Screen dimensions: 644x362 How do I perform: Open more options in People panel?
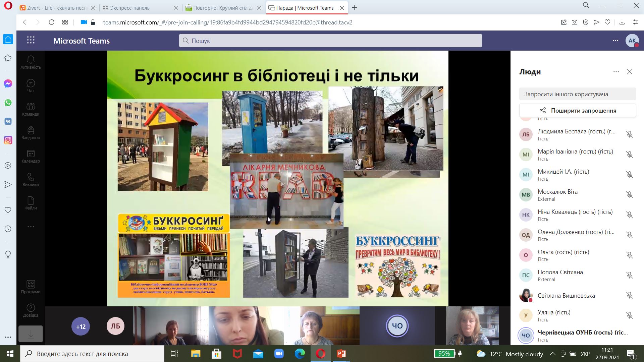click(x=616, y=72)
